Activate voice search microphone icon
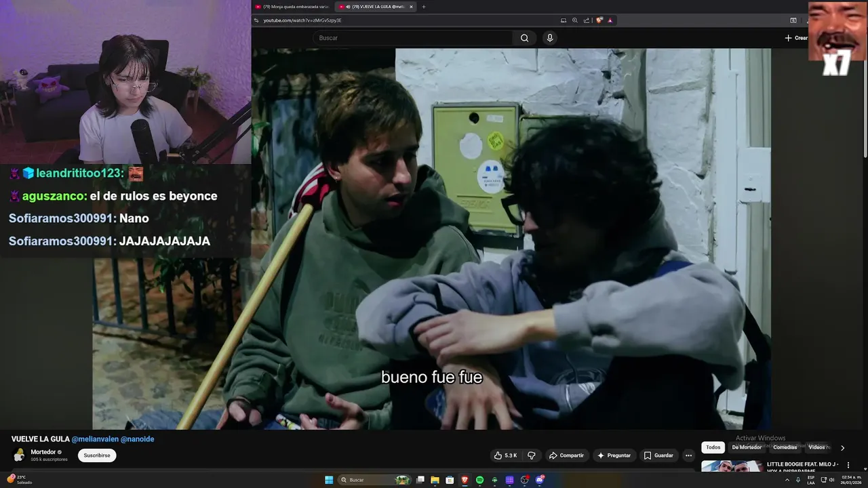 (x=550, y=38)
